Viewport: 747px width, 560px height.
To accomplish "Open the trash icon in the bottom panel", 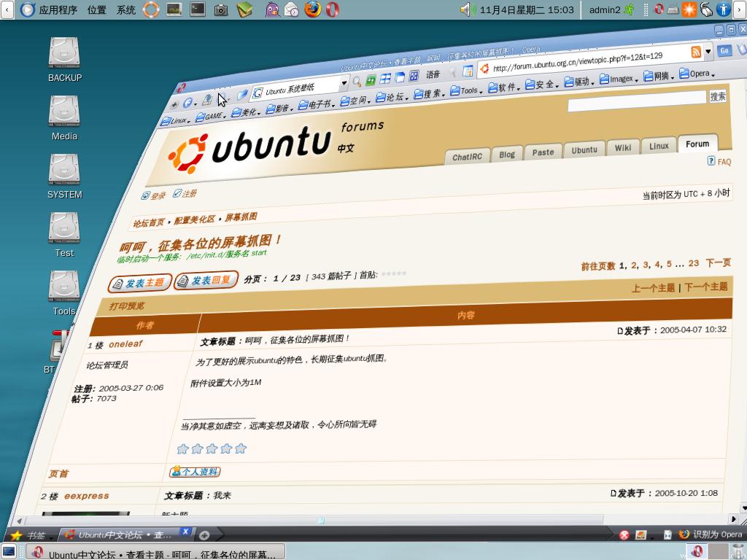I will click(x=738, y=552).
